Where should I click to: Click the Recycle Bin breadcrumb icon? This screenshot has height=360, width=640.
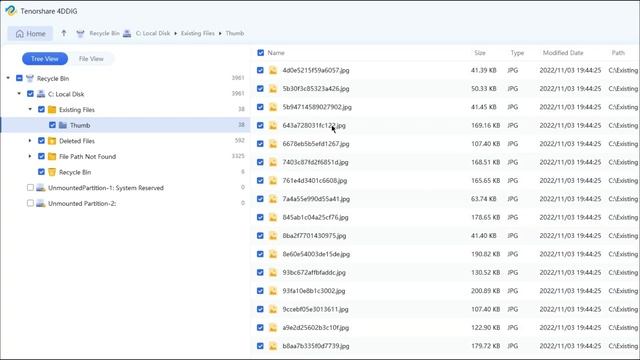[x=80, y=33]
